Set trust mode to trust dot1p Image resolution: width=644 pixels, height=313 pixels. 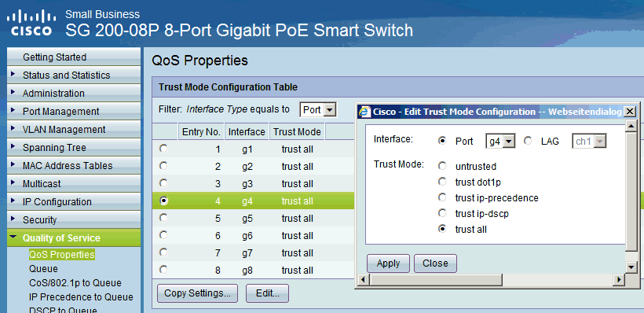click(442, 182)
